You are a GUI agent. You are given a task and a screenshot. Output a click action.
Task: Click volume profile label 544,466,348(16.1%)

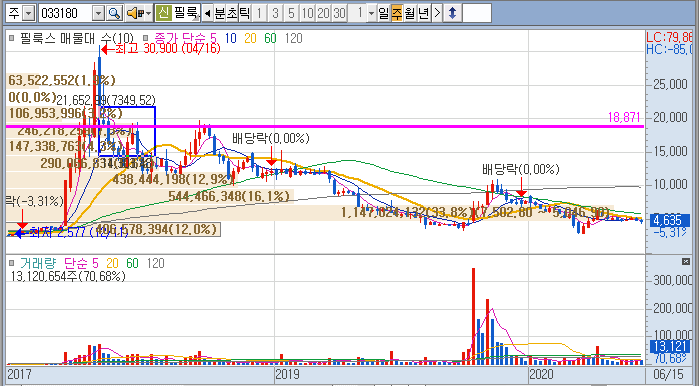click(x=229, y=196)
